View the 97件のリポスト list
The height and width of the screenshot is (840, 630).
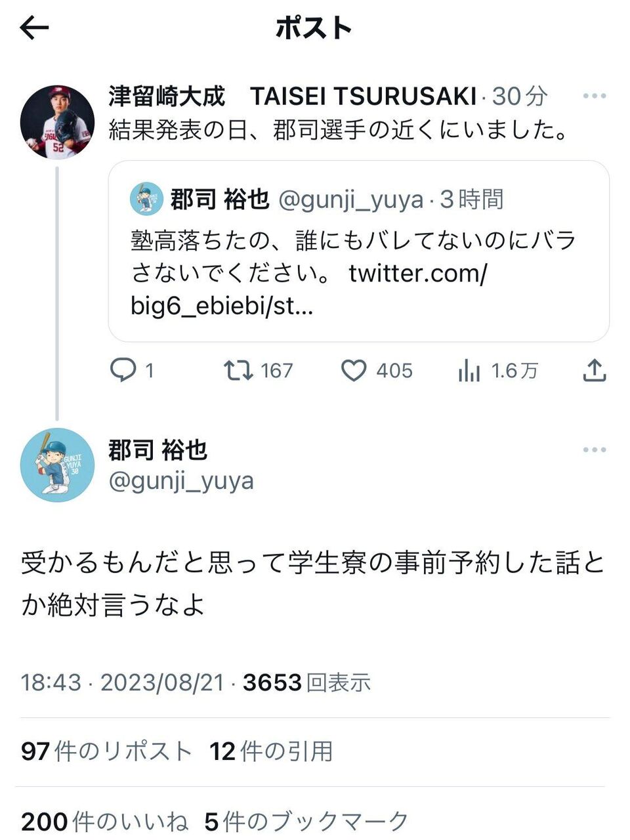pyautogui.click(x=106, y=751)
